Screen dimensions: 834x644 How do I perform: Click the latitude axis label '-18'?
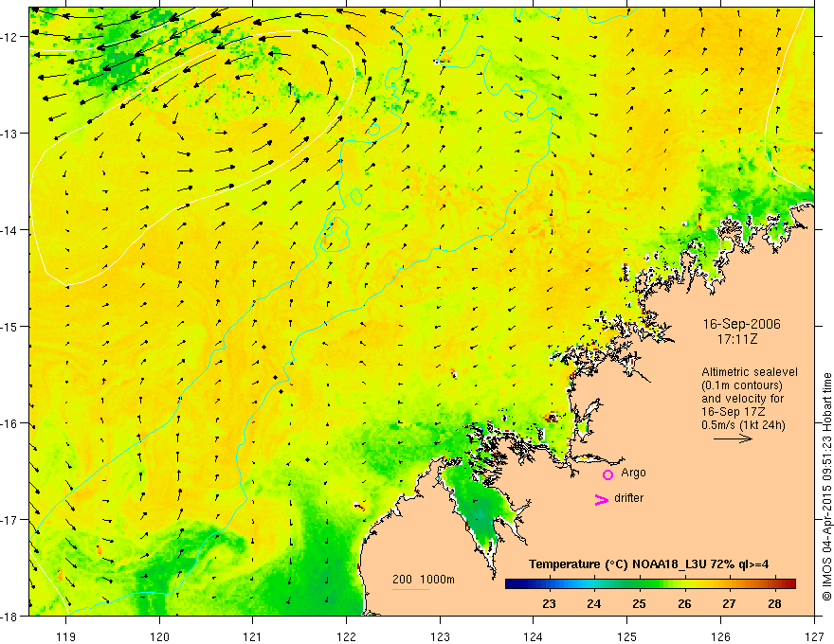[10, 616]
